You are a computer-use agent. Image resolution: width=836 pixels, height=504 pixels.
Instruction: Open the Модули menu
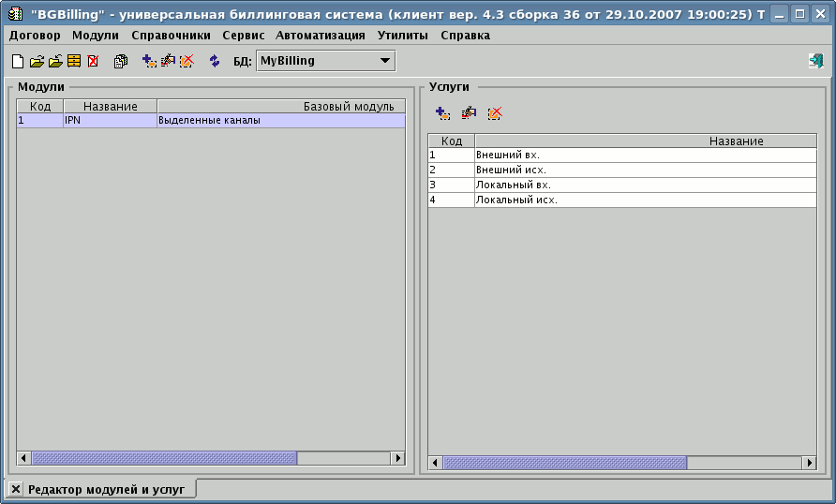(x=95, y=36)
